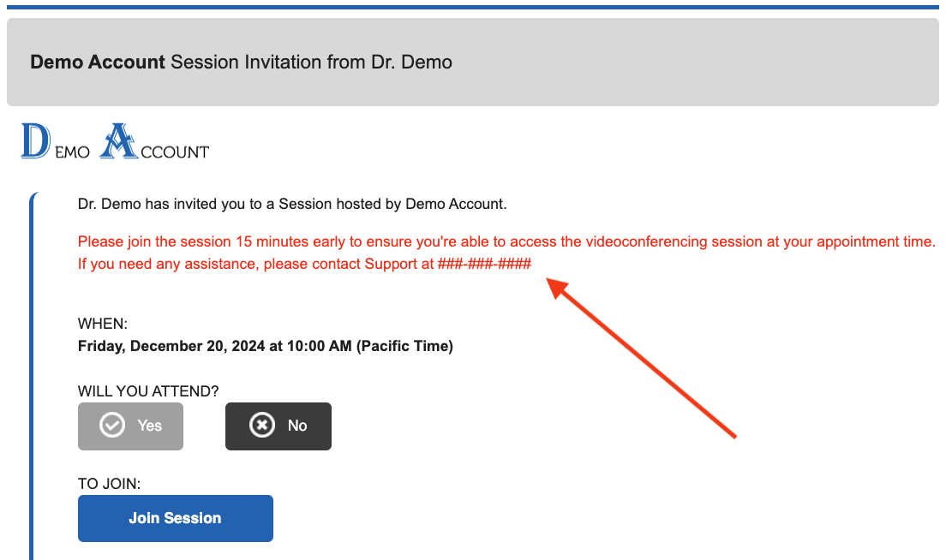
Task: Accept the invitation with the Yes button
Action: click(130, 426)
